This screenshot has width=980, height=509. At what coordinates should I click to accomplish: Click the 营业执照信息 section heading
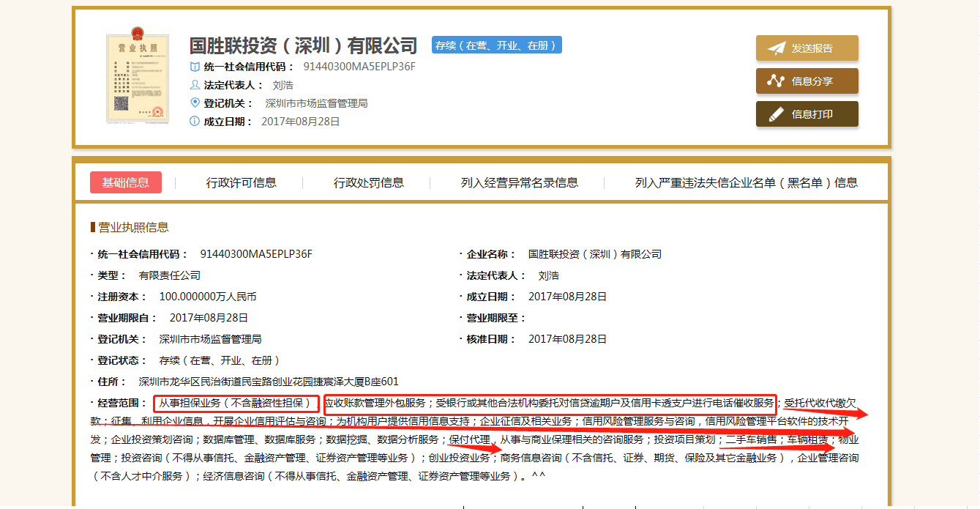(x=133, y=227)
